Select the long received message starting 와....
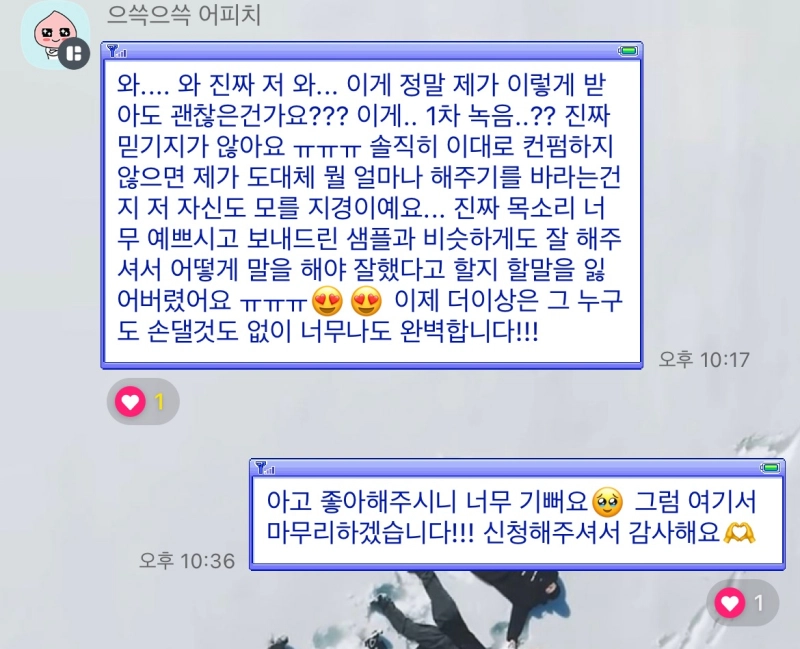This screenshot has height=649, width=800. 371,205
